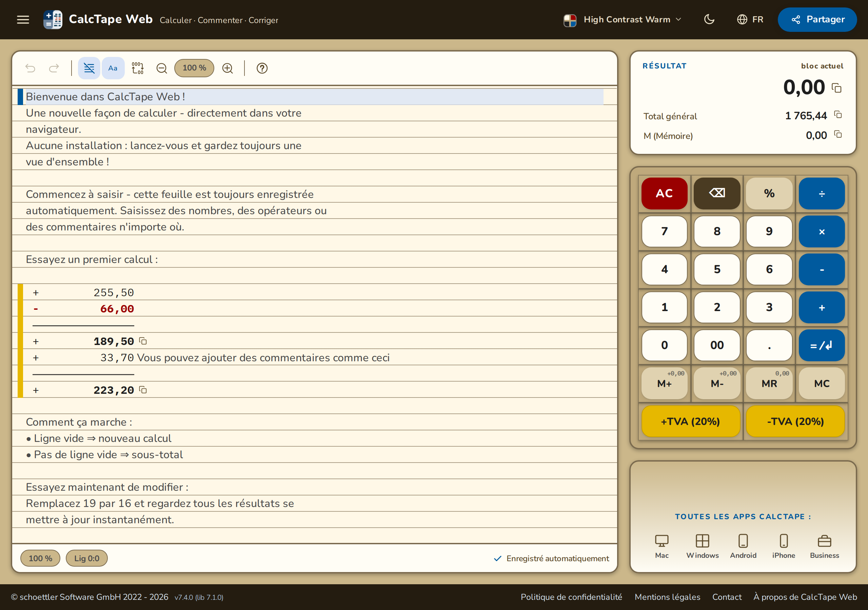Recall memory with MR
The width and height of the screenshot is (868, 610).
pos(769,383)
